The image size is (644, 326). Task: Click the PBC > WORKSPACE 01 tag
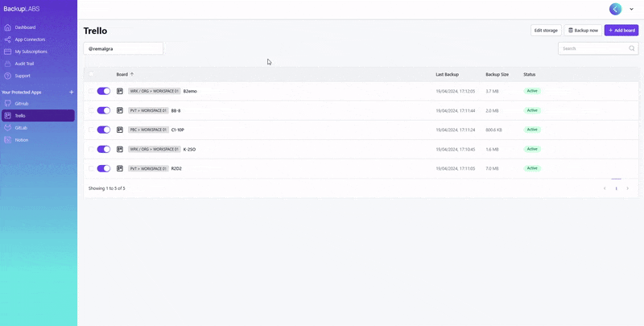(x=148, y=130)
